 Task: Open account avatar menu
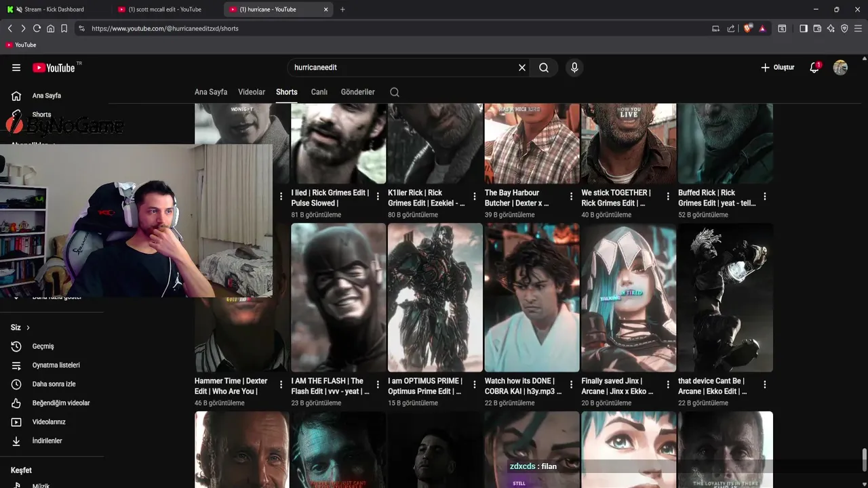coord(840,68)
